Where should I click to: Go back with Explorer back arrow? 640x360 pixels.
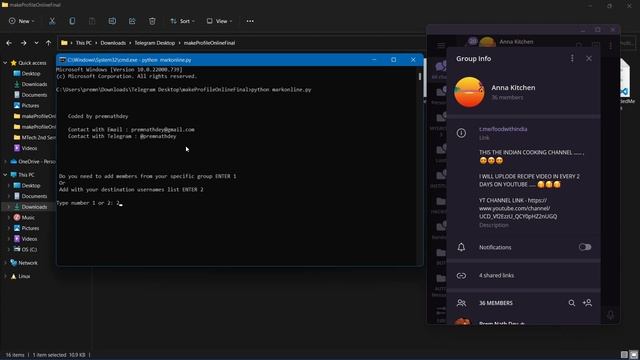(x=9, y=43)
